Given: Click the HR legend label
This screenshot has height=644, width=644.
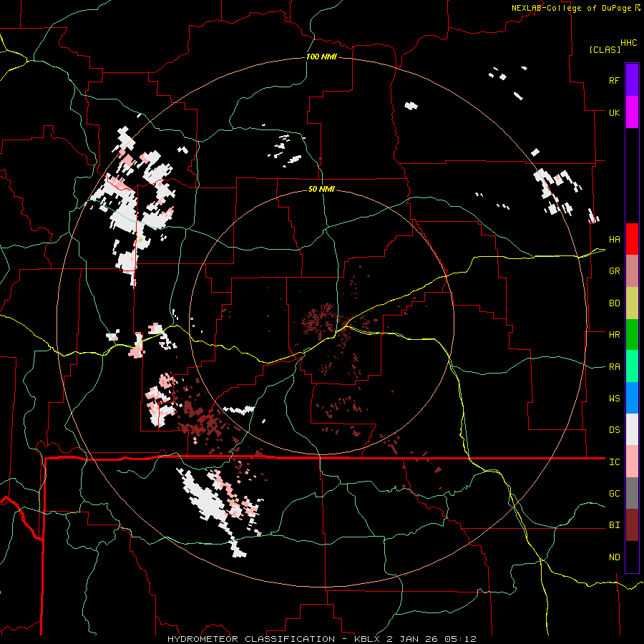Looking at the screenshot, I should coord(614,335).
